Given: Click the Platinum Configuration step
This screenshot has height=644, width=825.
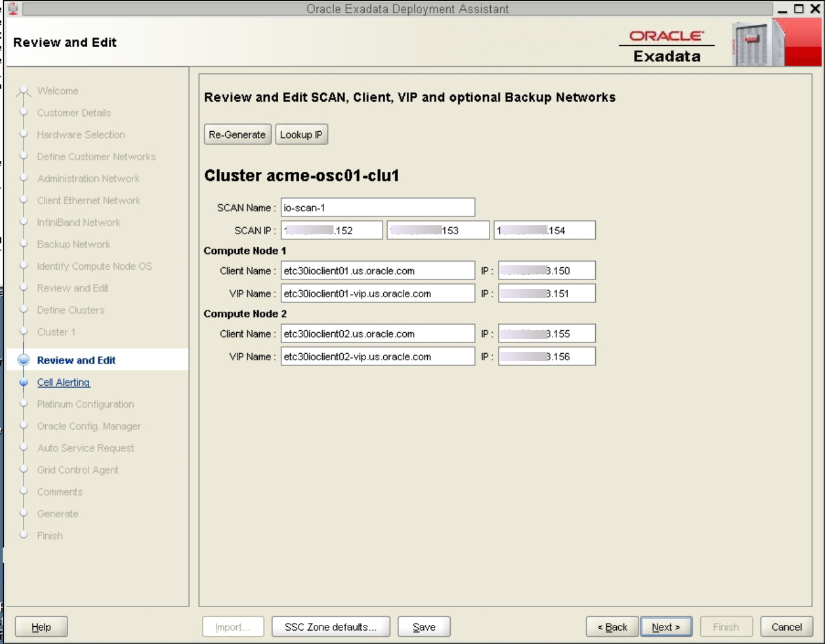Looking at the screenshot, I should [x=86, y=404].
